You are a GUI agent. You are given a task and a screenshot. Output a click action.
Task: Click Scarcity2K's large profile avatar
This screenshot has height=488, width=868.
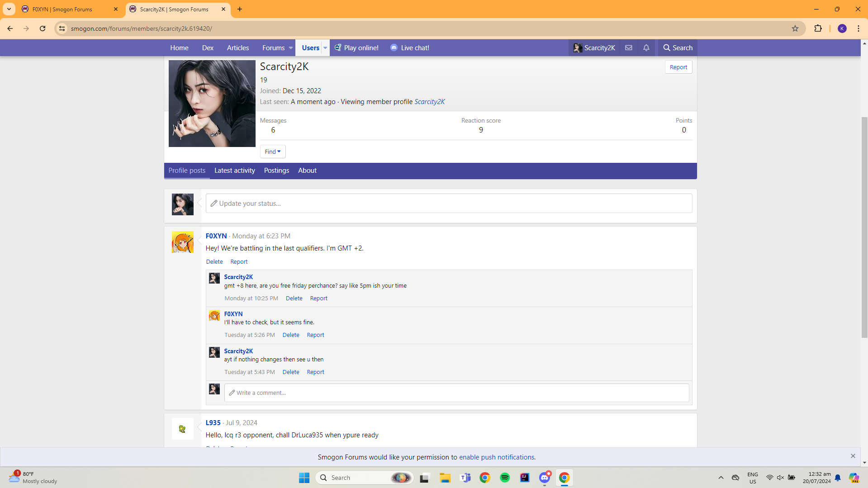click(212, 104)
